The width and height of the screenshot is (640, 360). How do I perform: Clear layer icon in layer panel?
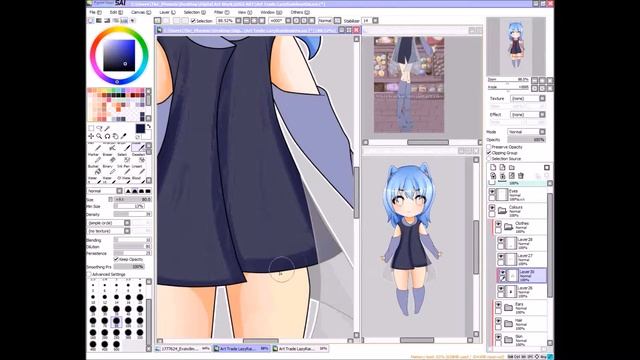pos(512,176)
